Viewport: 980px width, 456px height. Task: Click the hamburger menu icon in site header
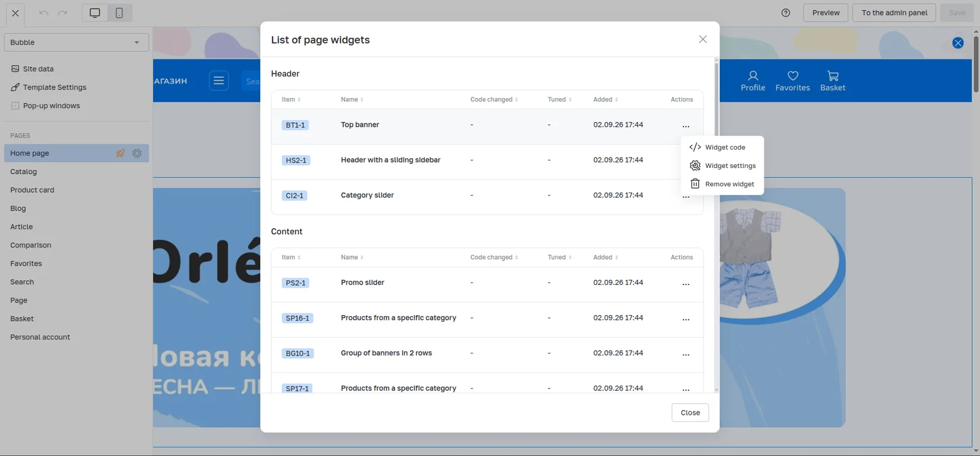click(x=219, y=81)
